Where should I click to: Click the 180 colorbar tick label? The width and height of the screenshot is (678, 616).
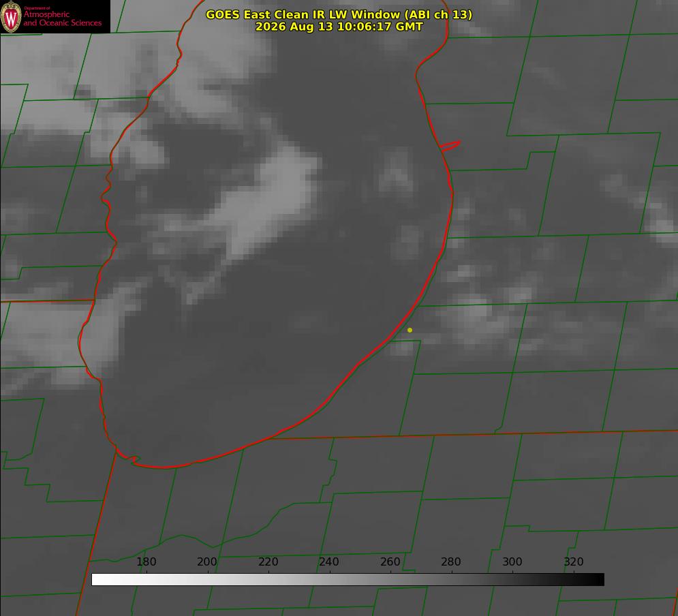click(x=146, y=561)
